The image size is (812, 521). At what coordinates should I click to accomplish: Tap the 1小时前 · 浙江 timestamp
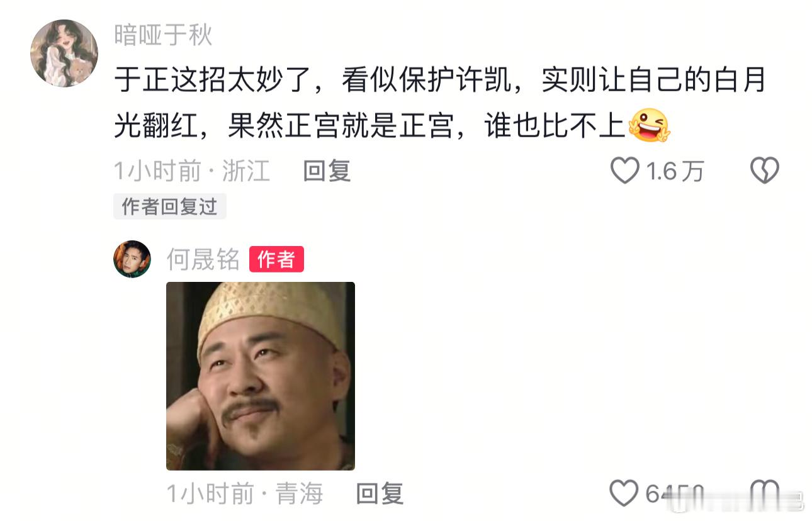192,171
